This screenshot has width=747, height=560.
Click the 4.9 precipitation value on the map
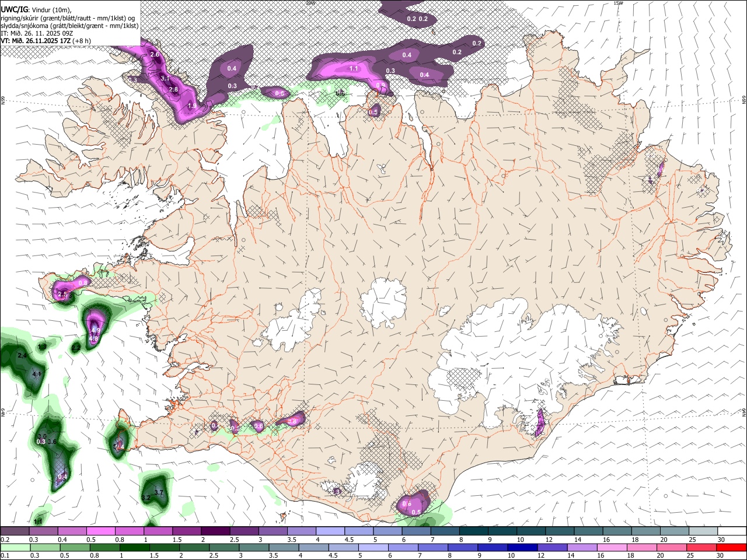pos(96,330)
